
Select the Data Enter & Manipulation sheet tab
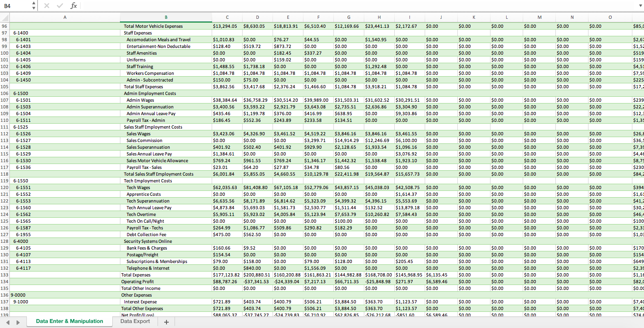pos(69,321)
